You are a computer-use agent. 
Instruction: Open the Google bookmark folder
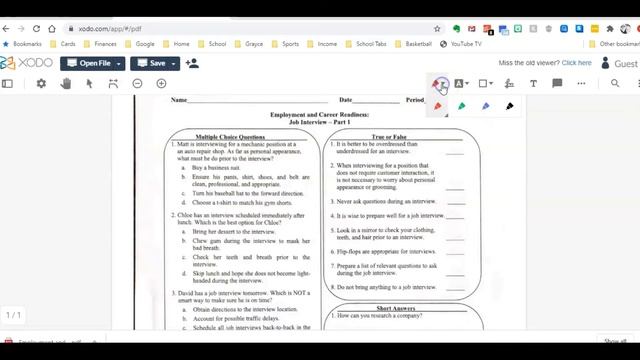click(x=140, y=44)
